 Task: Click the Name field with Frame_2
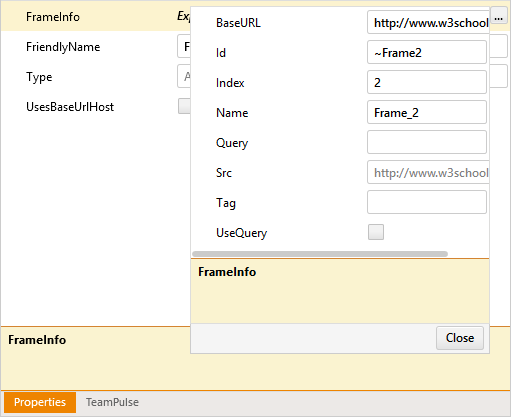click(x=427, y=112)
